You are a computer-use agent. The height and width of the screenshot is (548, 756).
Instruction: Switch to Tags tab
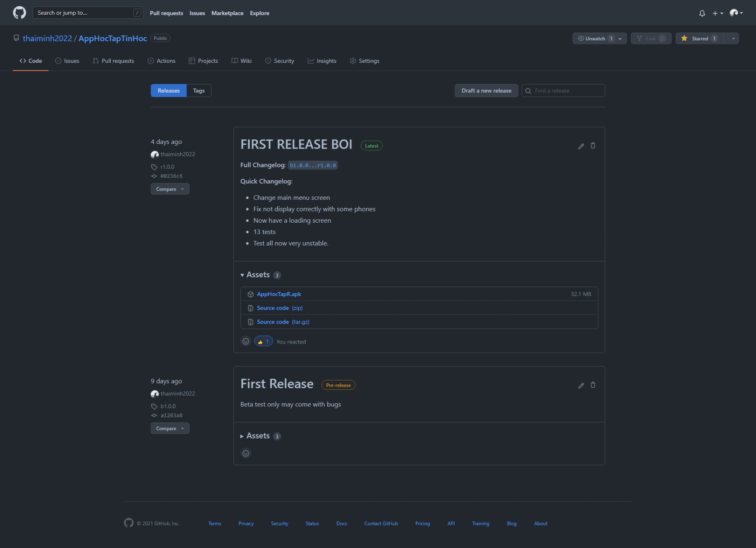(x=199, y=91)
